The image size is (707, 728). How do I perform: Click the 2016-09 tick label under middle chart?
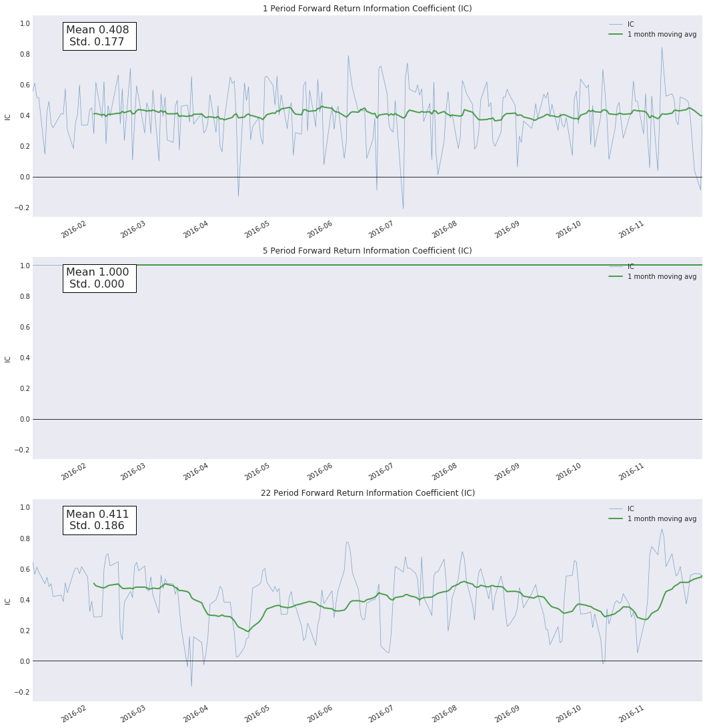point(507,471)
